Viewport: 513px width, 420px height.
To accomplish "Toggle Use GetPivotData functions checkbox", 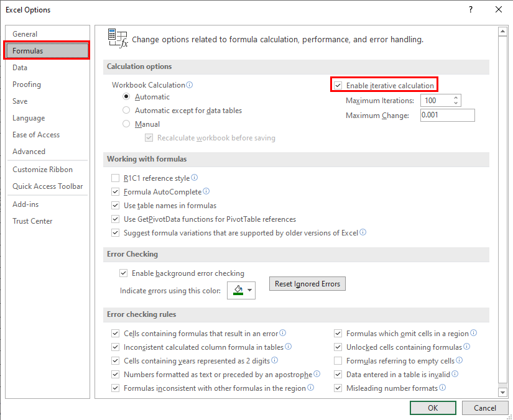I will point(116,219).
